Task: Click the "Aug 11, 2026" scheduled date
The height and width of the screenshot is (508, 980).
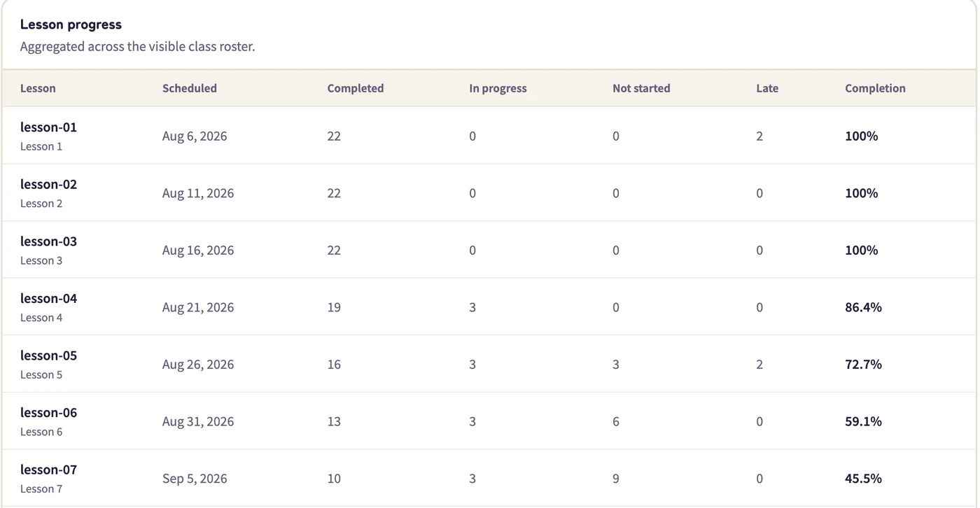Action: coord(198,193)
